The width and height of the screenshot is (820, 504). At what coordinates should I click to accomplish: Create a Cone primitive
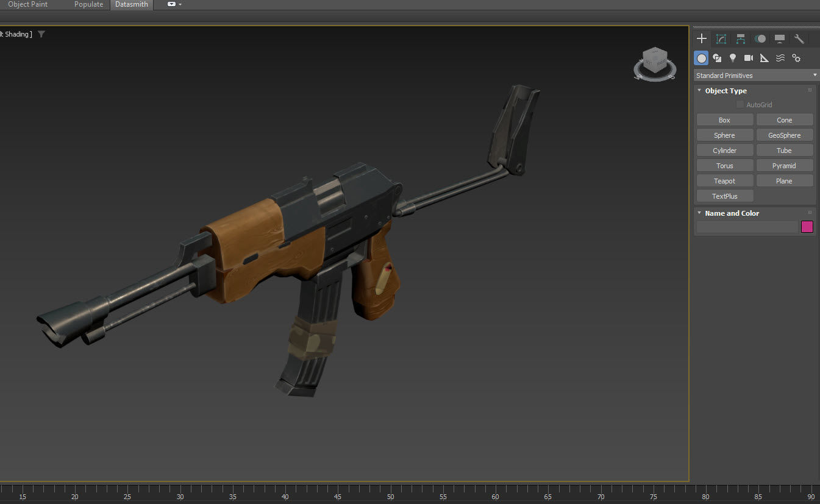pos(785,120)
